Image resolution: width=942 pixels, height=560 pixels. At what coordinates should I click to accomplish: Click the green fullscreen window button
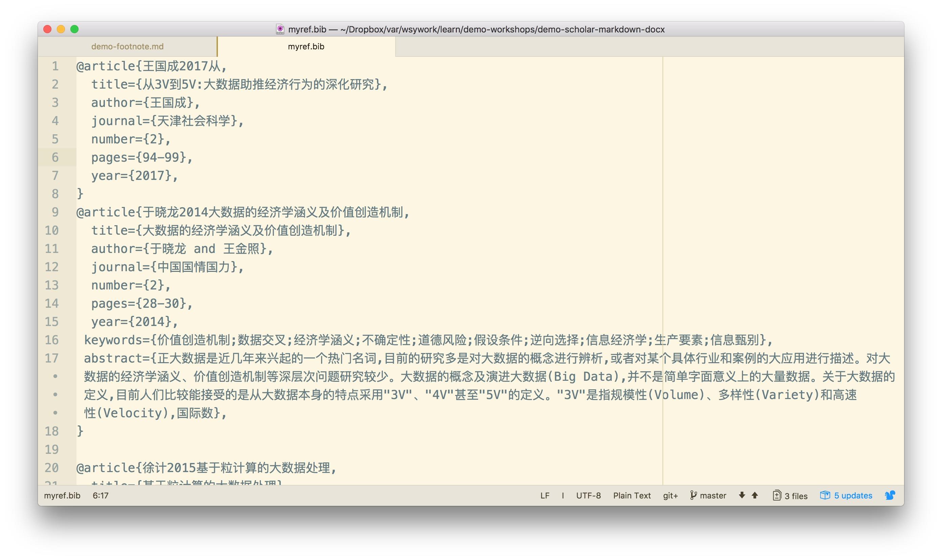click(x=74, y=29)
